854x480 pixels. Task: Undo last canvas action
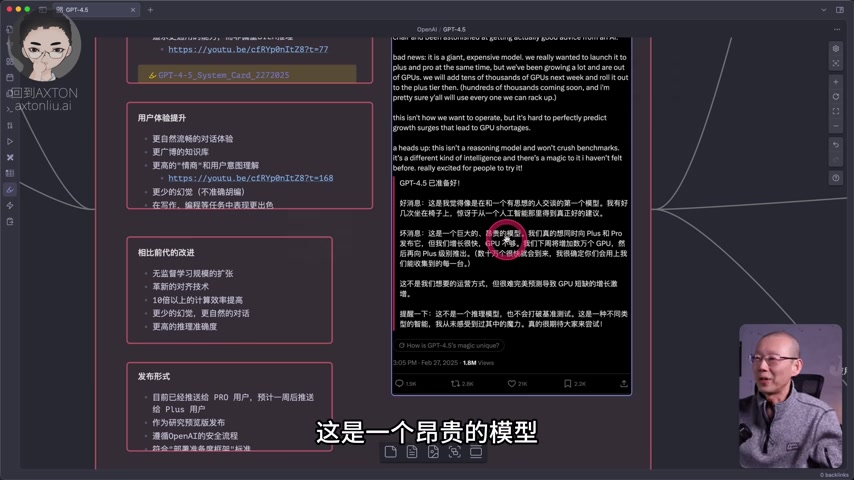(835, 145)
